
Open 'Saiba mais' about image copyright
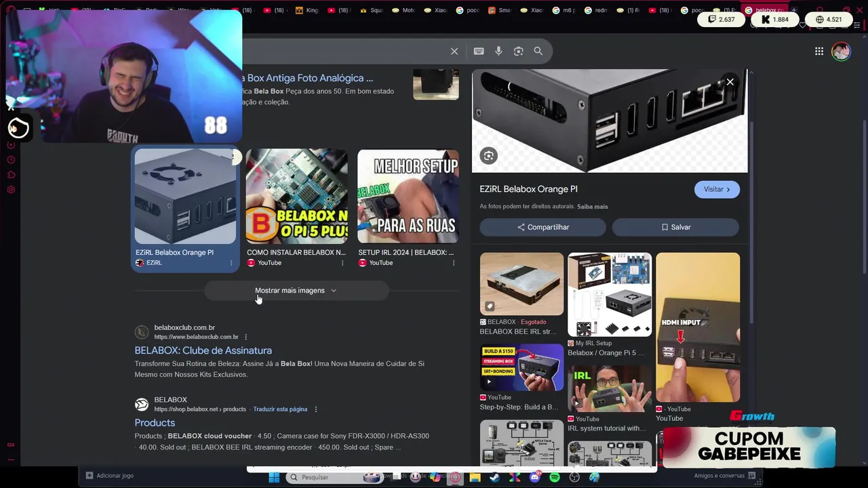592,207
